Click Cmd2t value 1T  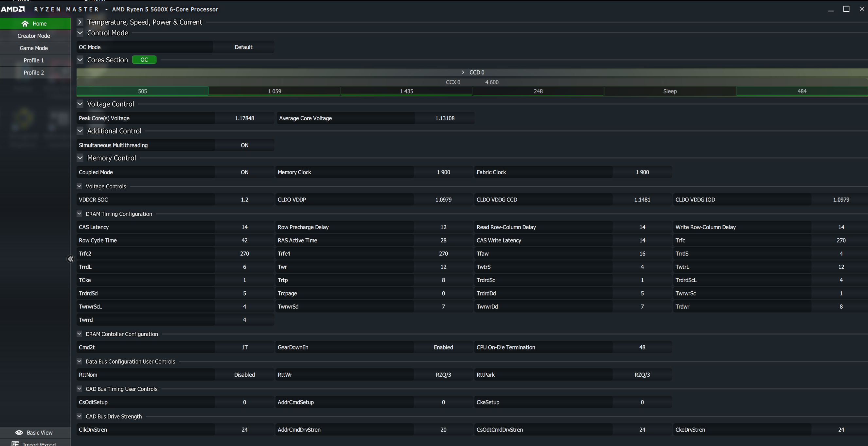pyautogui.click(x=245, y=347)
